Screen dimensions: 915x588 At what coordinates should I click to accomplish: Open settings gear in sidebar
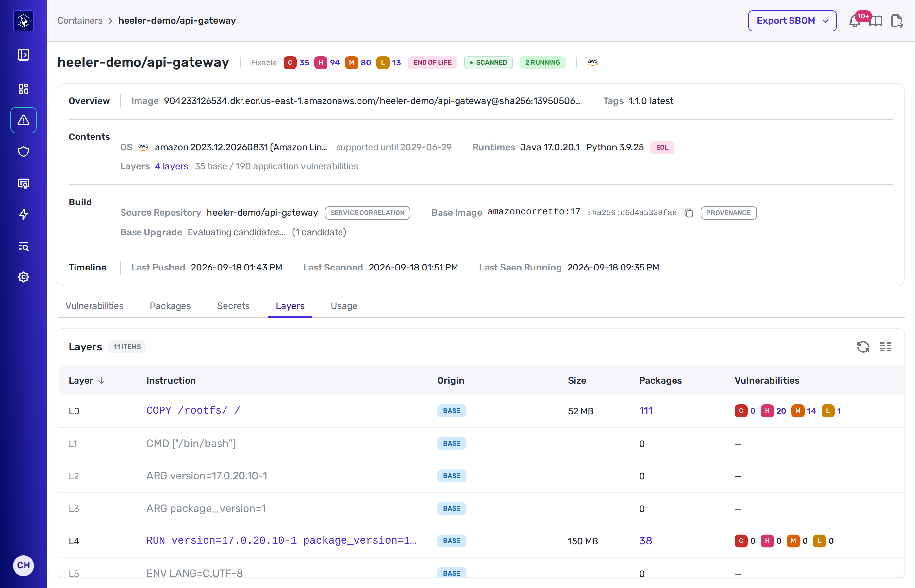tap(23, 277)
